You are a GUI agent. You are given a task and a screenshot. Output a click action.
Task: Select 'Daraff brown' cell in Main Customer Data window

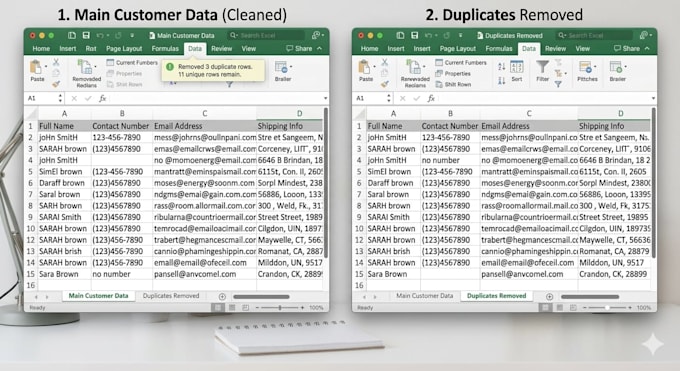(x=65, y=183)
